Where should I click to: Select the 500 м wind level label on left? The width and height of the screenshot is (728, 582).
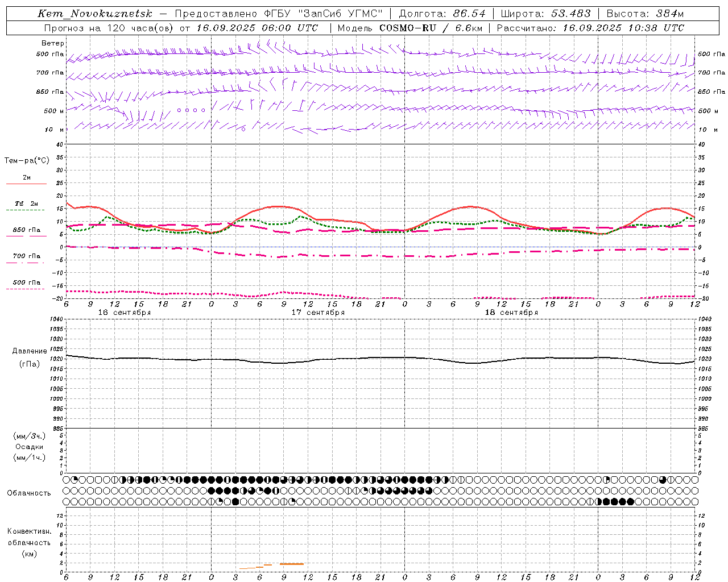pyautogui.click(x=54, y=111)
